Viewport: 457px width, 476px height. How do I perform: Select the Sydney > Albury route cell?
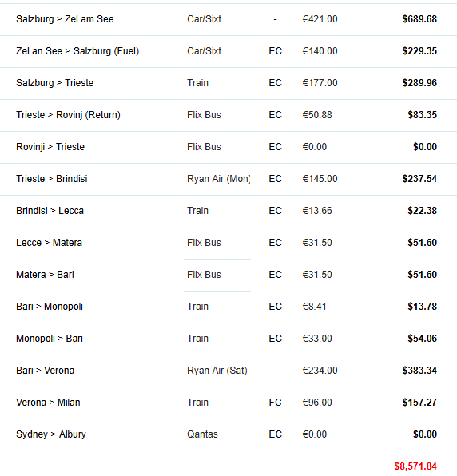coord(51,434)
